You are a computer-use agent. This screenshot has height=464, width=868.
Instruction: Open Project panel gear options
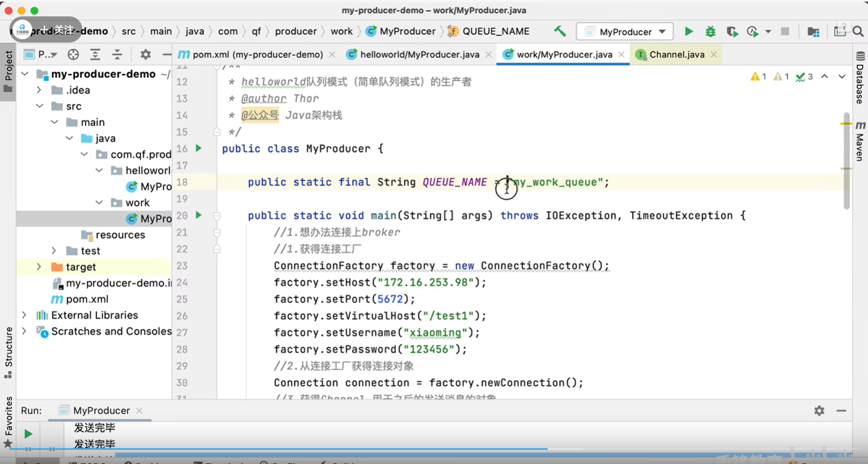146,55
